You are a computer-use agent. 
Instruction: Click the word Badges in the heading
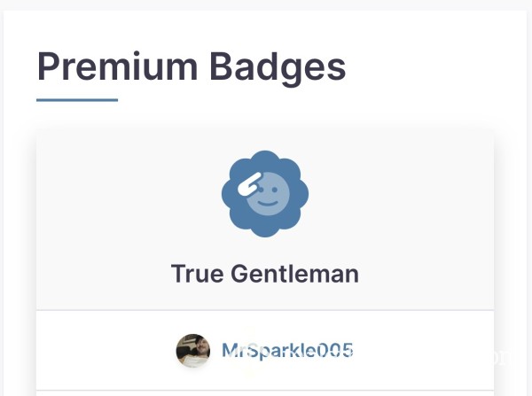[278, 68]
